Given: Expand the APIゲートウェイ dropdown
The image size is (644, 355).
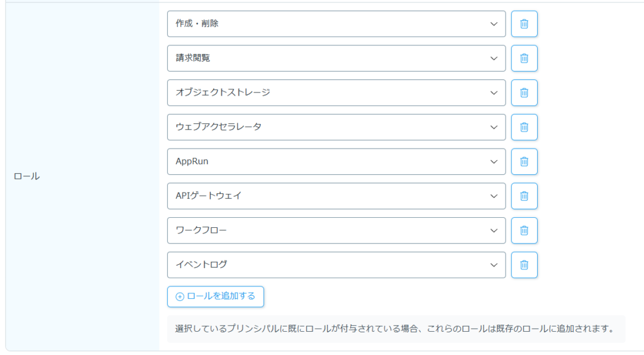Looking at the screenshot, I should coord(336,196).
